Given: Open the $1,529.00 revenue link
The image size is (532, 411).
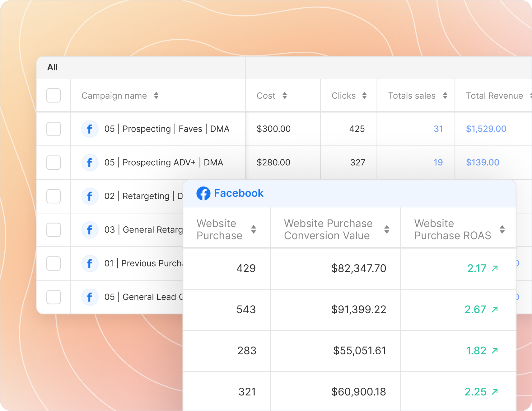Looking at the screenshot, I should coord(486,129).
